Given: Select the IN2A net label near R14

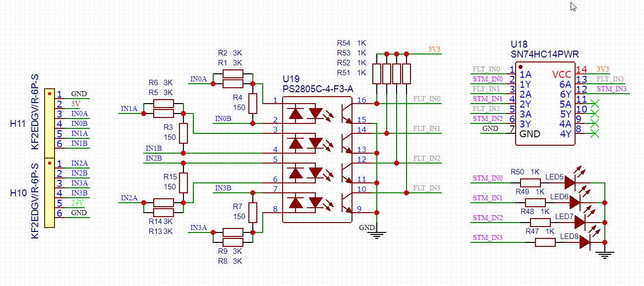Looking at the screenshot, I should tap(129, 198).
